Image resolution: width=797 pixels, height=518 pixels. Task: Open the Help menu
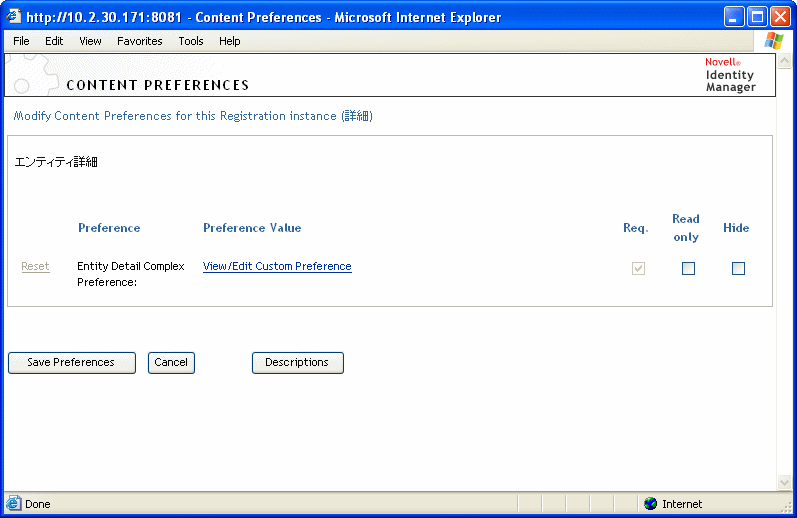click(x=230, y=41)
